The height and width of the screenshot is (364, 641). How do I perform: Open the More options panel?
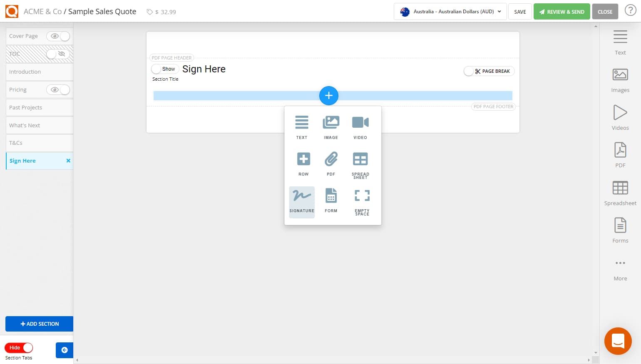[x=620, y=268]
